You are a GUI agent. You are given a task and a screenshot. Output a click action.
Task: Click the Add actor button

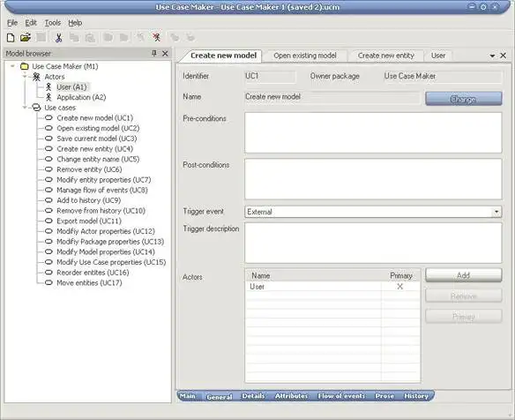(464, 275)
